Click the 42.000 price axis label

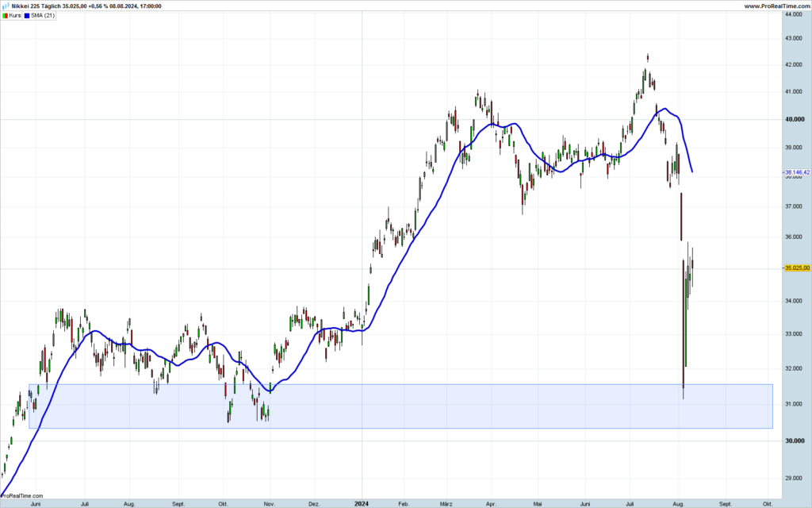[x=793, y=65]
